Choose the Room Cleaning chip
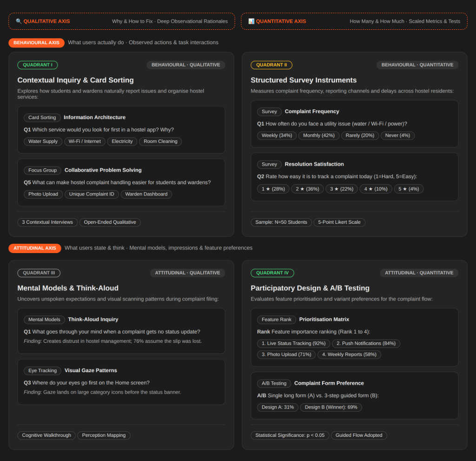The height and width of the screenshot is (461, 476). 160,141
